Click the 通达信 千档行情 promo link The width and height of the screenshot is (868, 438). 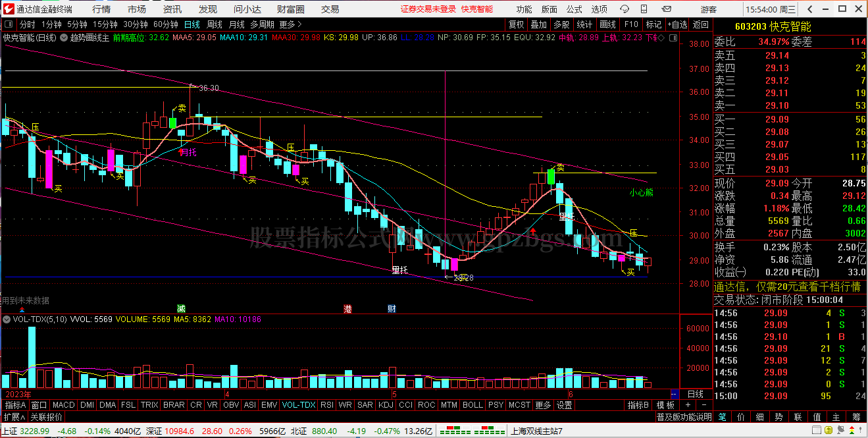click(x=788, y=287)
